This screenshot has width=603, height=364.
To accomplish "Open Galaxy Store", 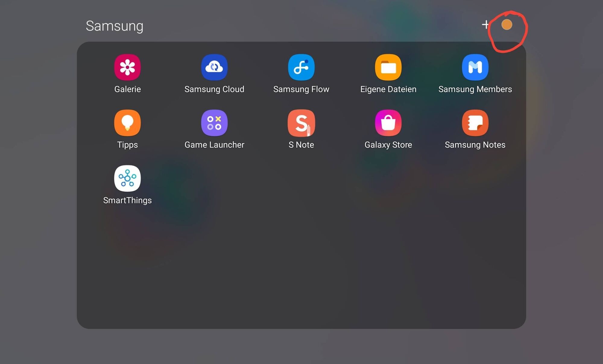I will click(x=388, y=123).
